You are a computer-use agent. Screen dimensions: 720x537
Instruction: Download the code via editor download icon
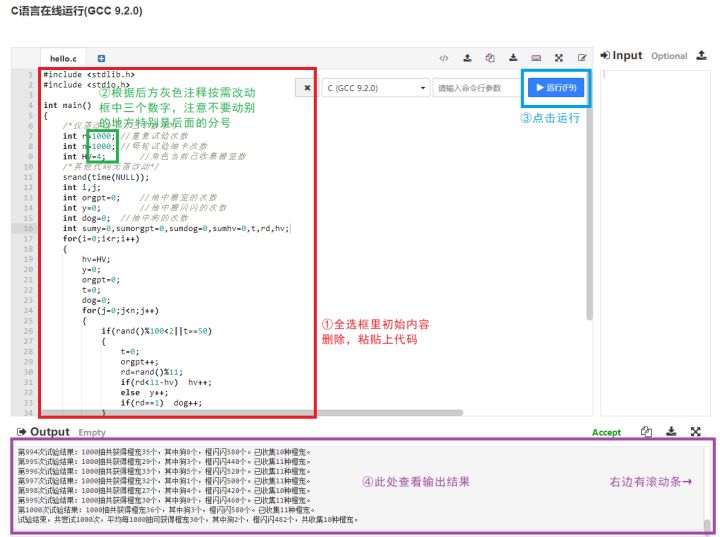513,58
